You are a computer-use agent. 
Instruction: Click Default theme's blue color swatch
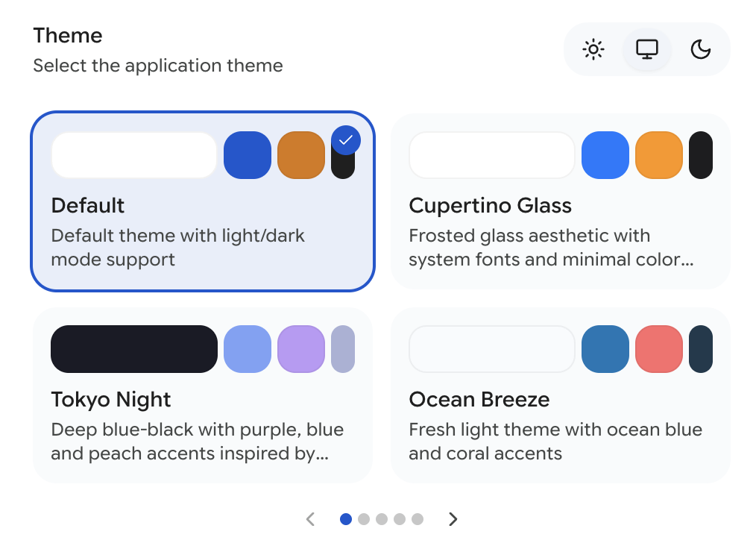248,155
